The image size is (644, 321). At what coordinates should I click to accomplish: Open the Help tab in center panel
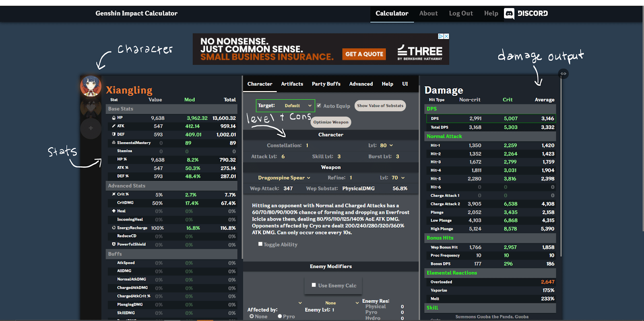click(387, 84)
